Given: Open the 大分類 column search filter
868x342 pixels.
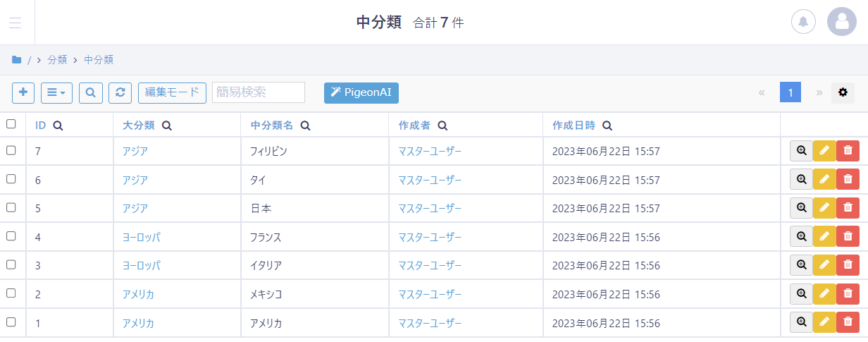Looking at the screenshot, I should [167, 126].
